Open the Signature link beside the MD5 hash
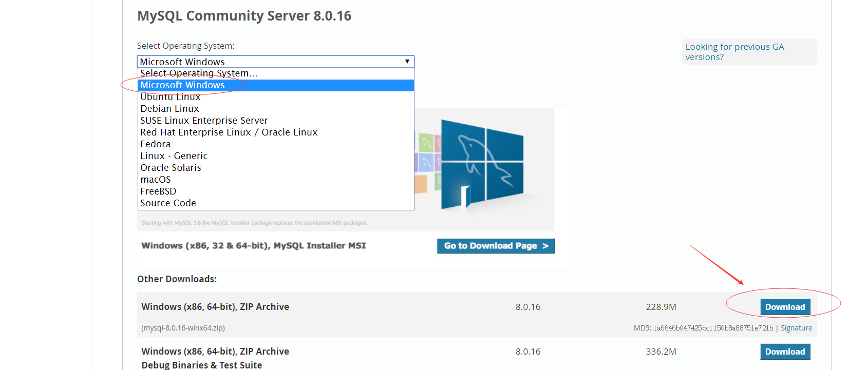Screen dimensions: 868x370 pos(797,328)
